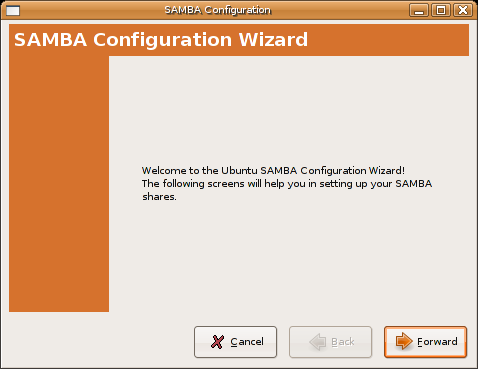
Task: Click the disabled Back button
Action: [330, 342]
